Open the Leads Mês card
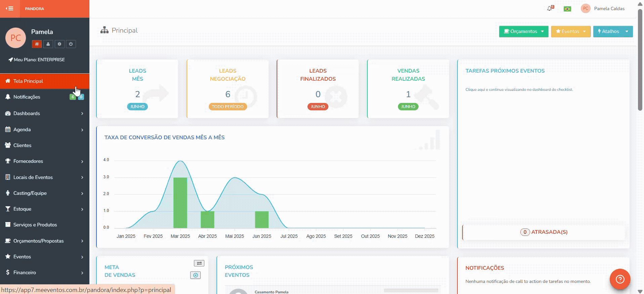 pyautogui.click(x=137, y=89)
